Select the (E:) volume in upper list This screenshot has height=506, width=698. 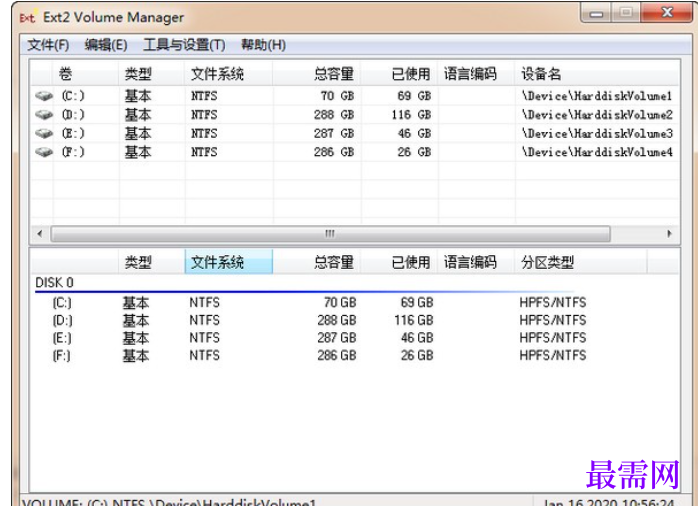tap(73, 133)
